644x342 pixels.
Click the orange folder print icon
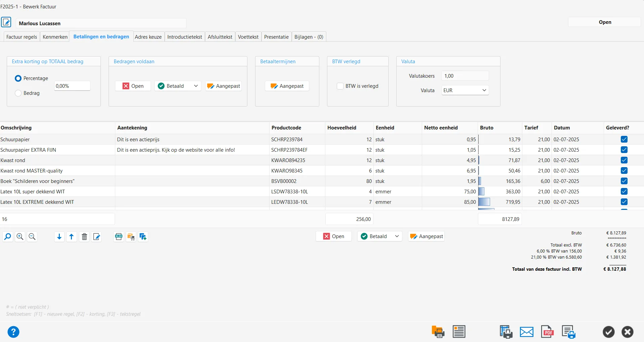click(x=438, y=332)
